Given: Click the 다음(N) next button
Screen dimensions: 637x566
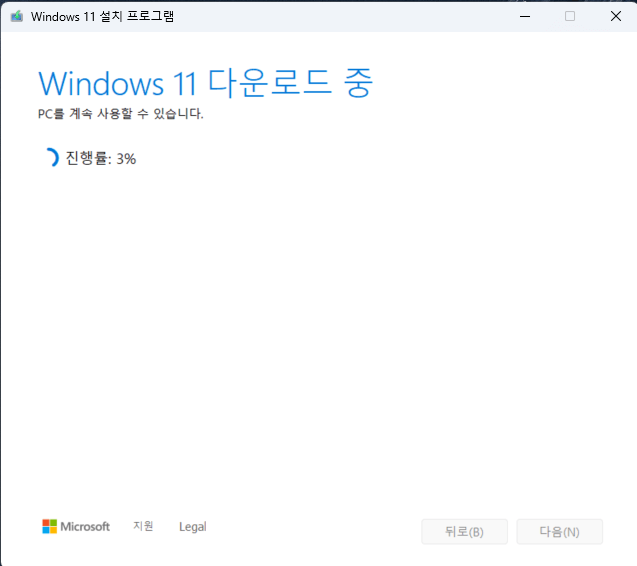Looking at the screenshot, I should 559,531.
